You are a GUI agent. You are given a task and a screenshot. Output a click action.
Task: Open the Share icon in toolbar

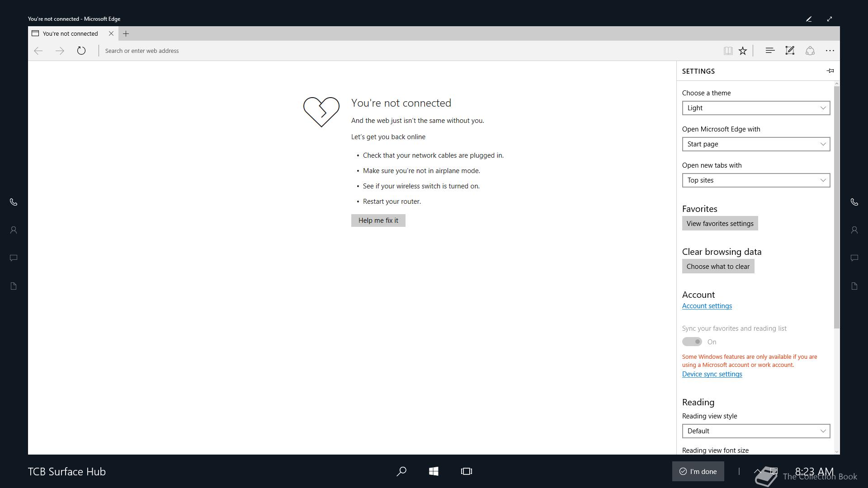tap(810, 51)
